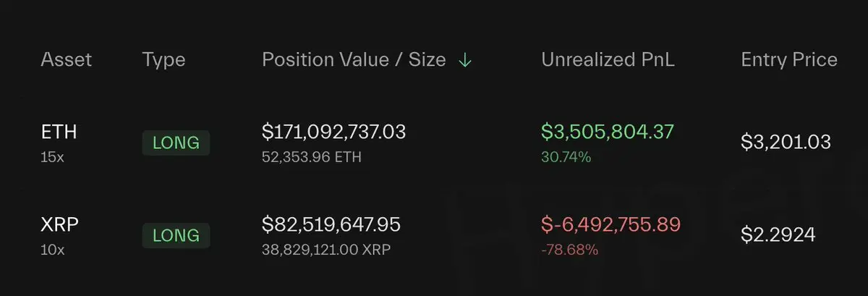Click the XRP LONG badge
Image resolution: width=868 pixels, height=296 pixels.
pyautogui.click(x=176, y=236)
